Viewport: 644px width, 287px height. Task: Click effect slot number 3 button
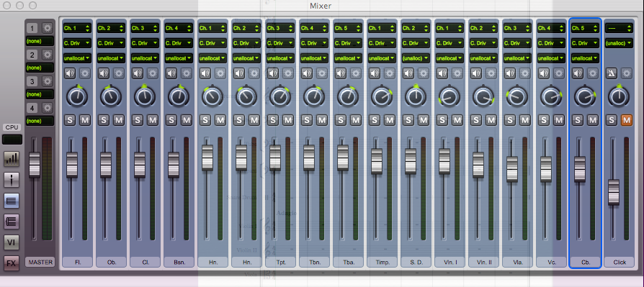pyautogui.click(x=32, y=81)
